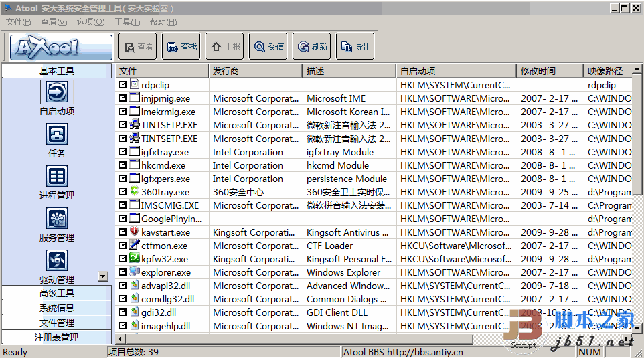
Task: Expand the sidebar down arrow near 驱动管理
Action: pos(104,276)
